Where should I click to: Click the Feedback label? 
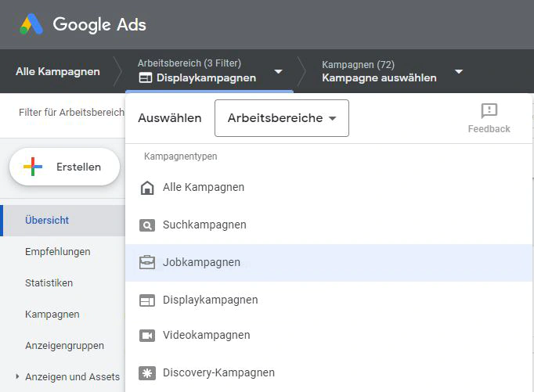[489, 129]
